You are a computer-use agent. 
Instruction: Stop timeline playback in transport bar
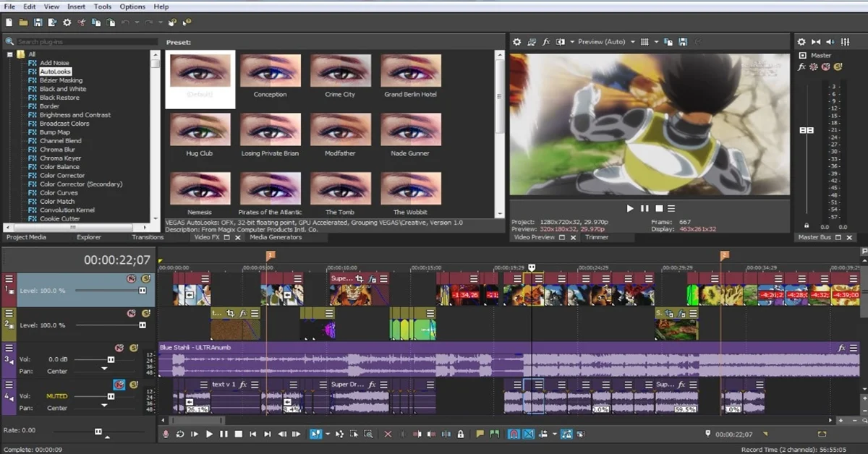coord(238,434)
